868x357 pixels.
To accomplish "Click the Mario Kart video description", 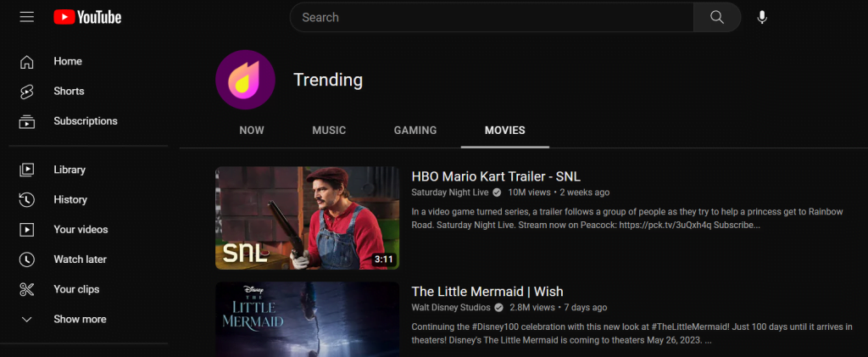I will click(627, 219).
